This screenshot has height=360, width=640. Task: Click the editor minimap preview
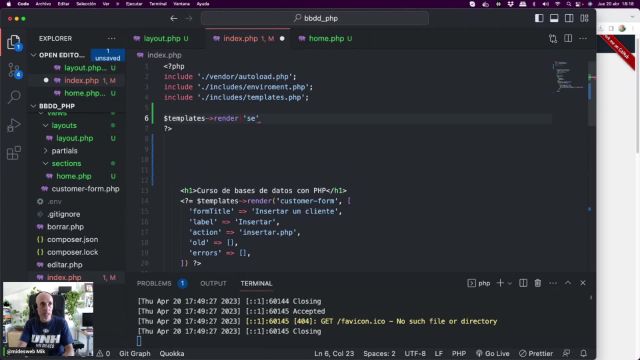570,77
